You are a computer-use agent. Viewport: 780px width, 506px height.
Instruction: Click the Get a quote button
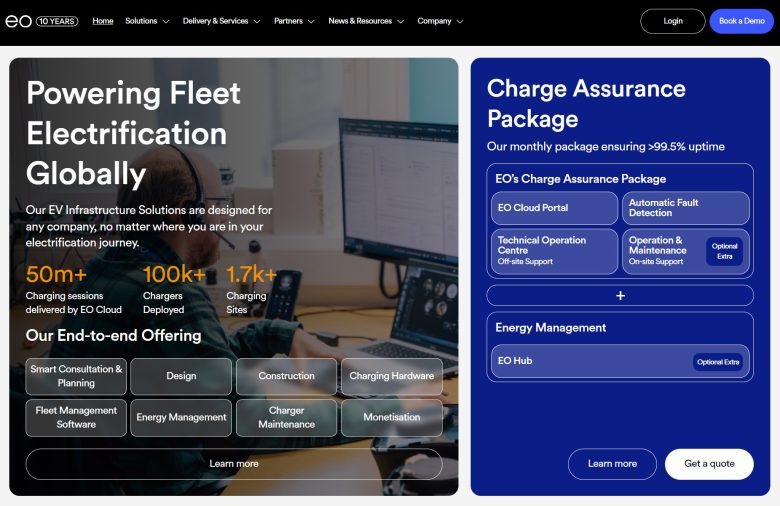pos(709,464)
